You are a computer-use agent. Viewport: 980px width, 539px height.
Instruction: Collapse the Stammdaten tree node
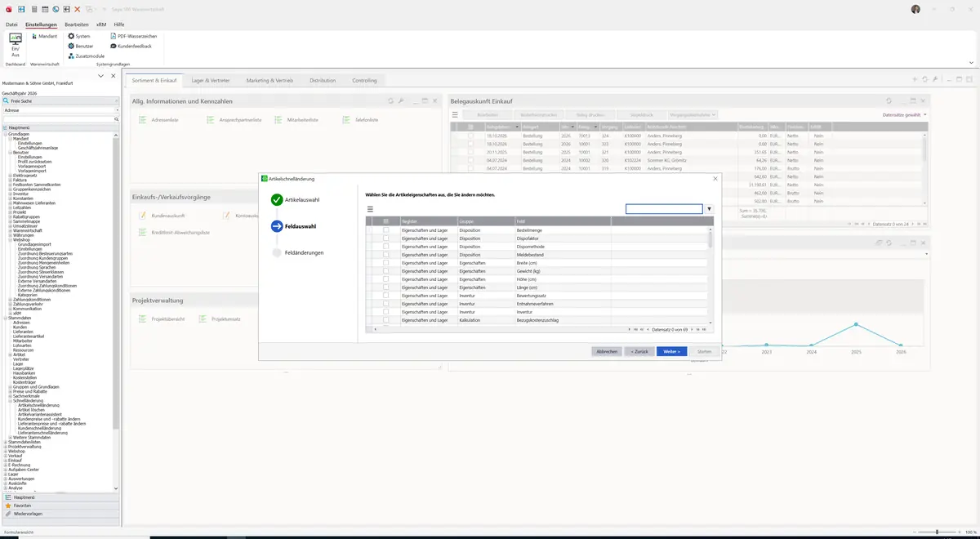point(6,318)
